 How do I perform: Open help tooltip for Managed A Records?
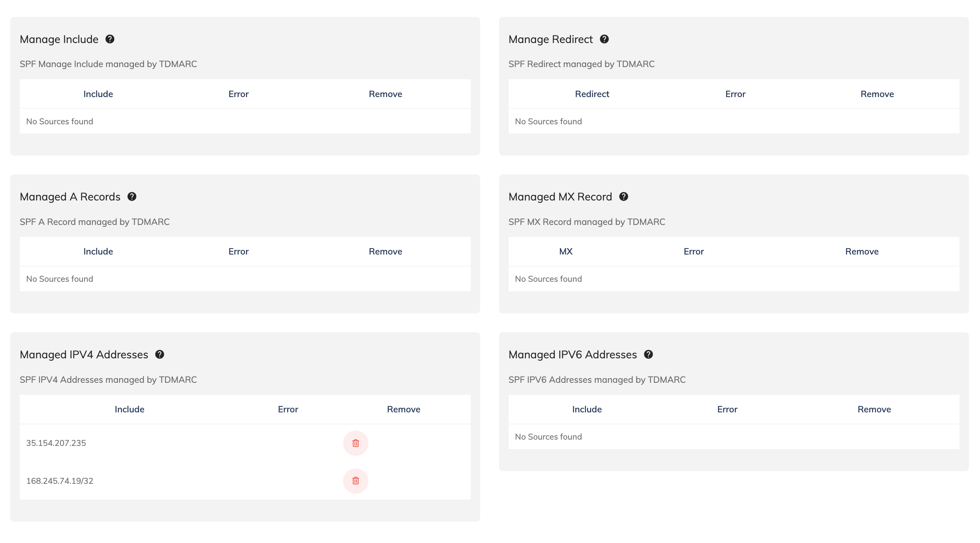pyautogui.click(x=132, y=197)
